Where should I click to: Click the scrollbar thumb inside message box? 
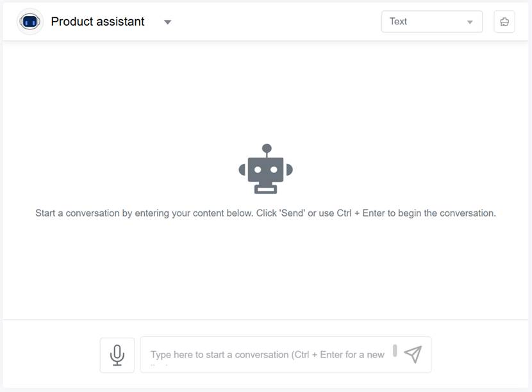[395, 350]
